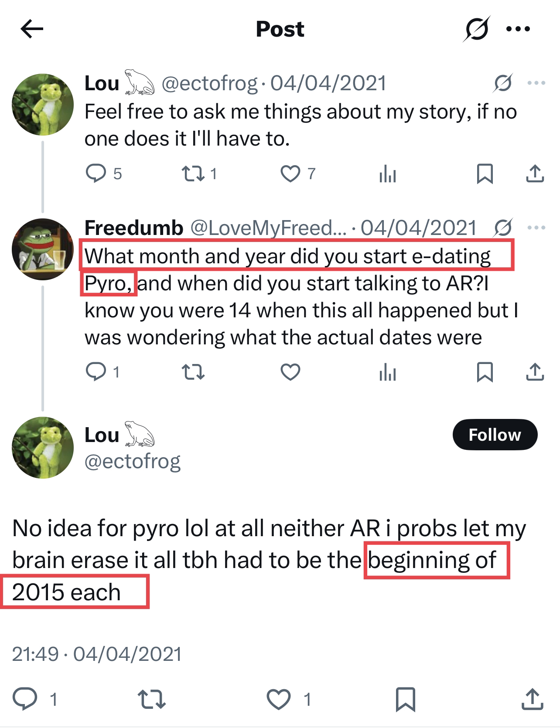Go back using the back arrow

[32, 29]
